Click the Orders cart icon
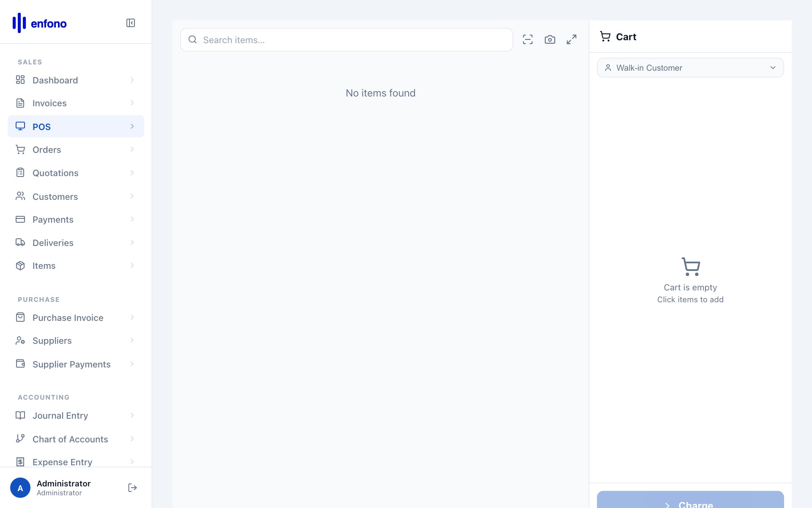The width and height of the screenshot is (812, 508). tap(21, 149)
